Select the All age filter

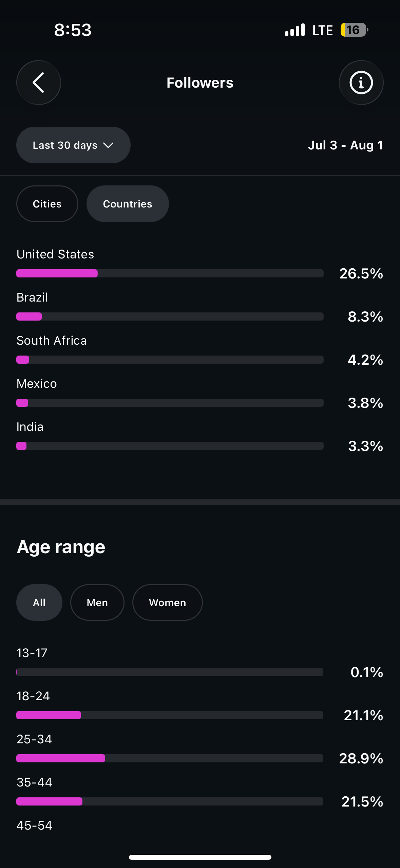(x=39, y=602)
